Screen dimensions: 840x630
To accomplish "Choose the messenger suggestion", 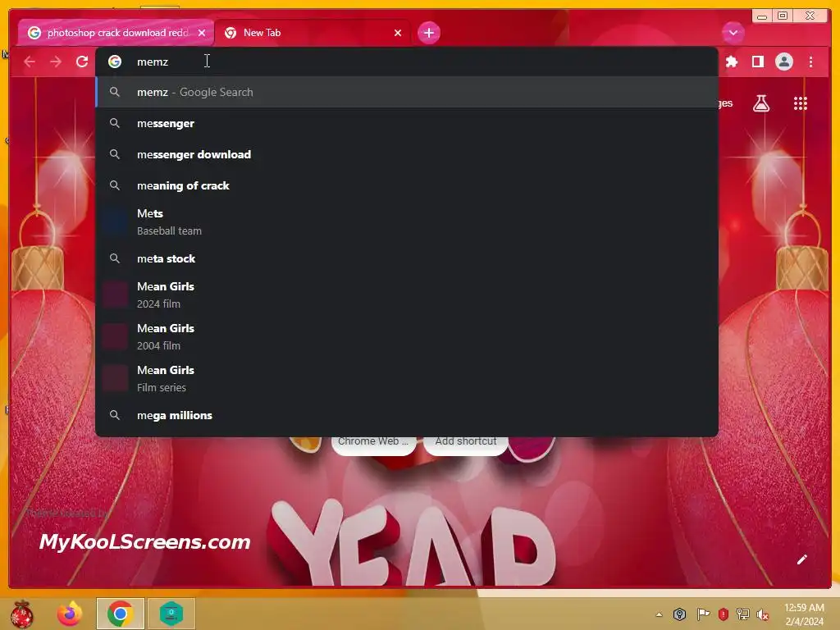I will tap(407, 123).
